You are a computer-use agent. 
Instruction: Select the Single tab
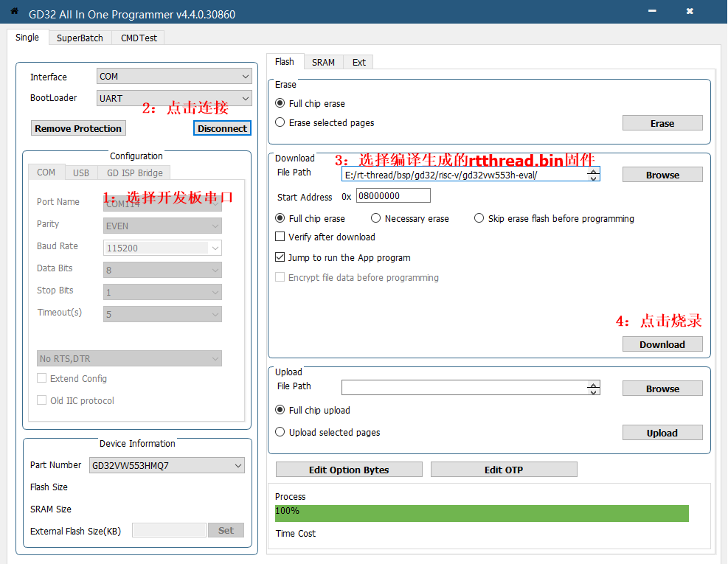point(27,37)
